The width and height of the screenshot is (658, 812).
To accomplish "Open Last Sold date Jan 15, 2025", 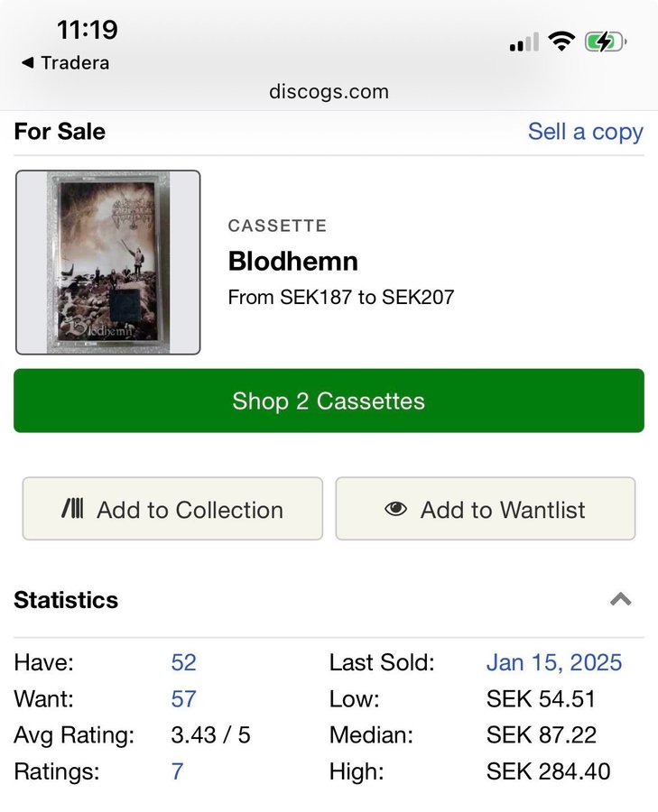I will (x=553, y=663).
